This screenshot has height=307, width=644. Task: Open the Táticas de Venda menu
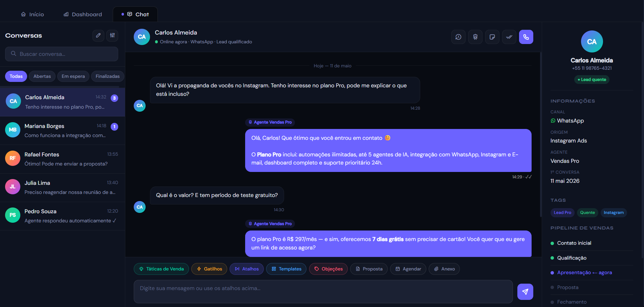coord(161,269)
